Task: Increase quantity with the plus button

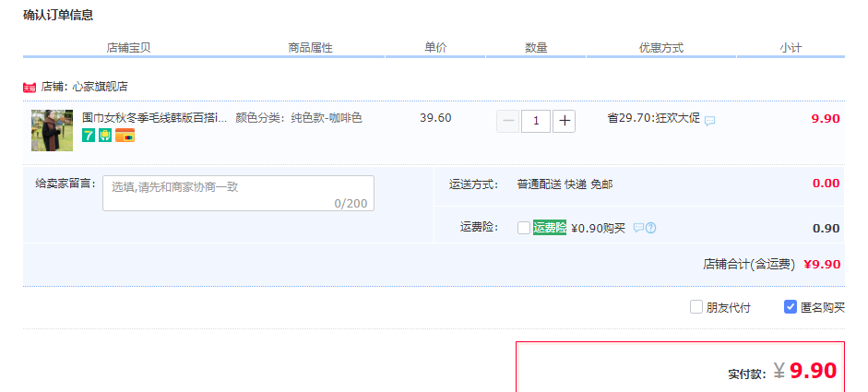Action: 565,121
